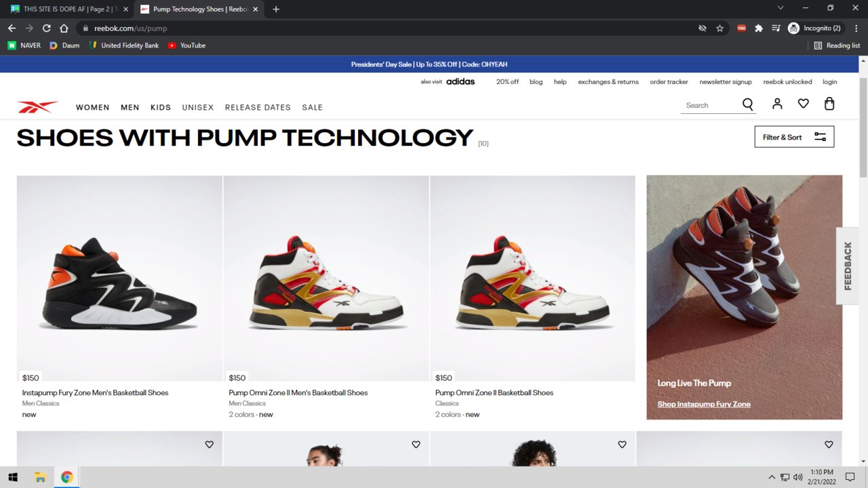Open the YouTube bookmark

click(186, 45)
